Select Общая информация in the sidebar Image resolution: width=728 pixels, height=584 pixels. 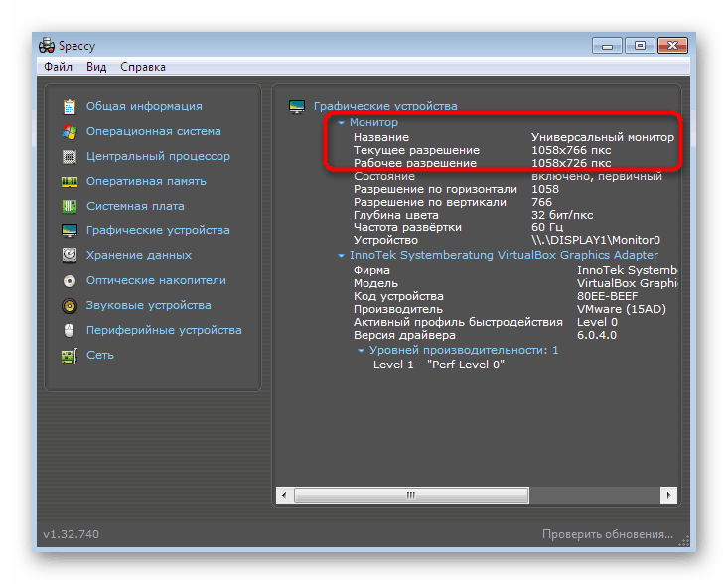click(144, 107)
